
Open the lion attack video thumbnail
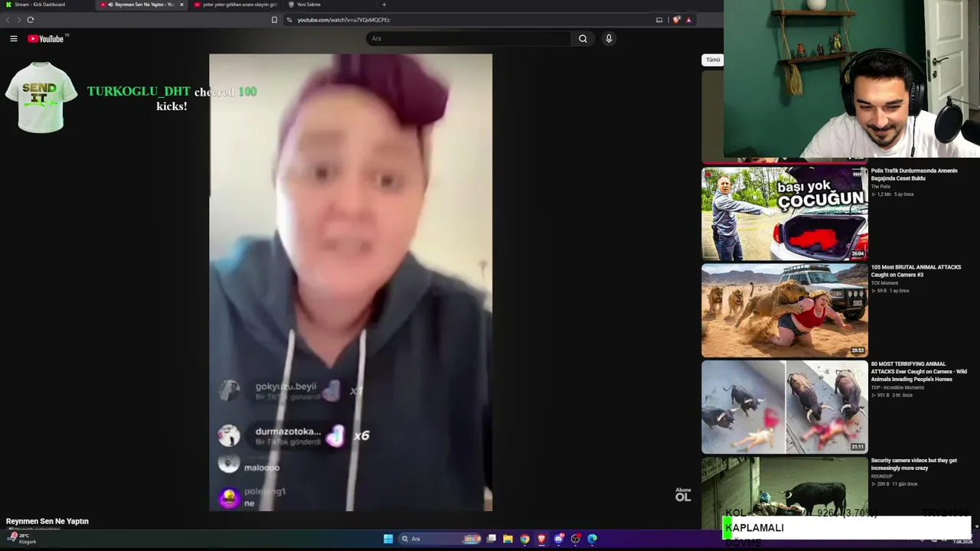coord(785,310)
